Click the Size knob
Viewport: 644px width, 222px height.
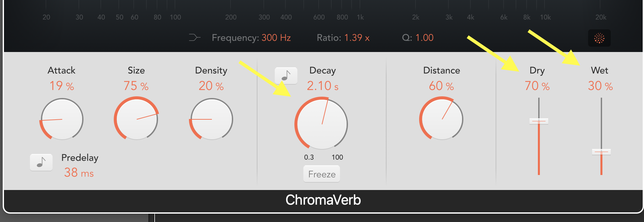tap(136, 119)
